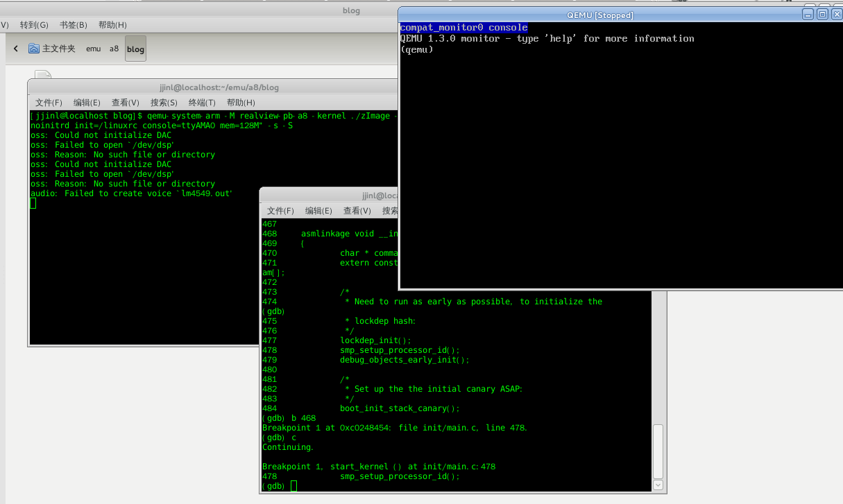Open 终端(T) menu in qemu-launch terminal
Screen dimensions: 843x504
202,103
